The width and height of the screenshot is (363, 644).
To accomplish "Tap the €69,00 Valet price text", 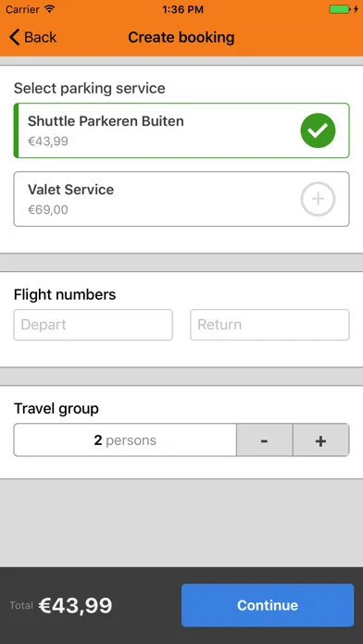I will pos(48,210).
